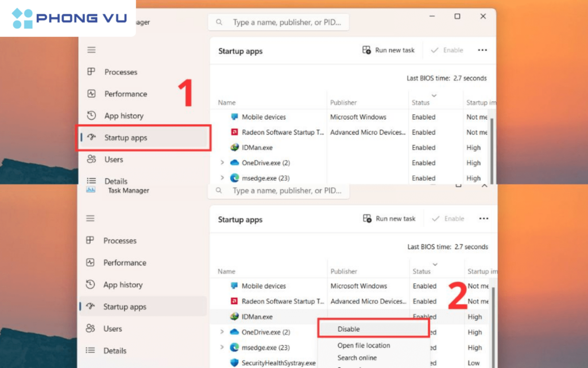
Task: Collapse the Task Manager navigation pane
Action: click(x=91, y=49)
